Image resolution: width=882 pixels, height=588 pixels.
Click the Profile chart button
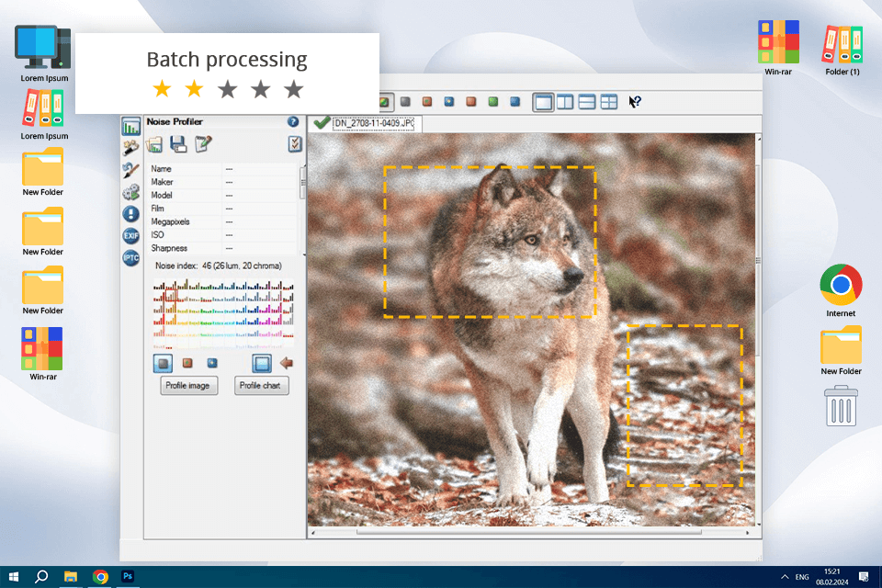261,386
